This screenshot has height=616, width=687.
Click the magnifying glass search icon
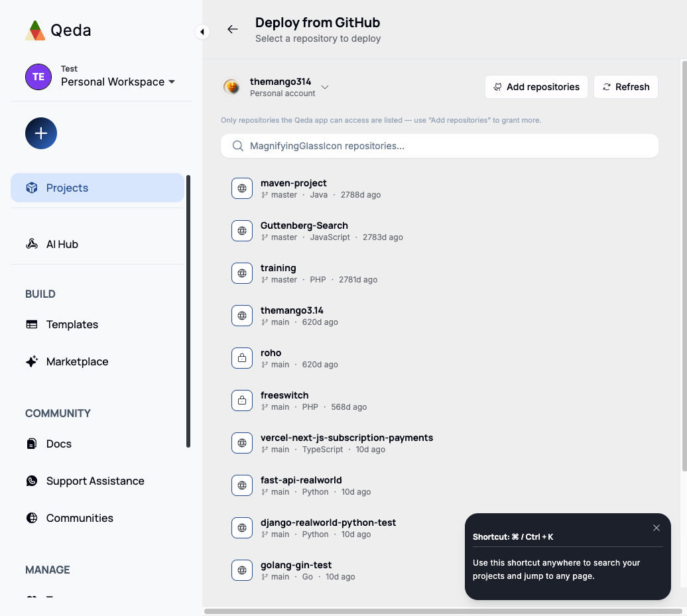[x=238, y=146]
